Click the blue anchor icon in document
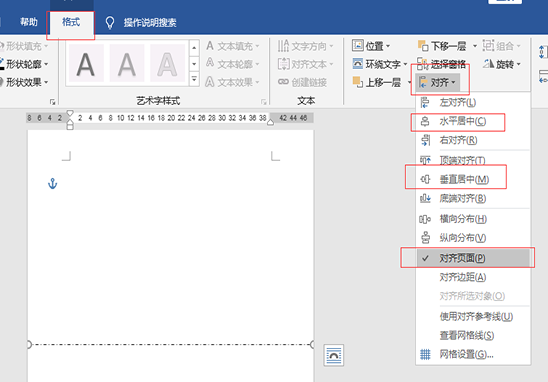This screenshot has width=548, height=382. tap(52, 183)
